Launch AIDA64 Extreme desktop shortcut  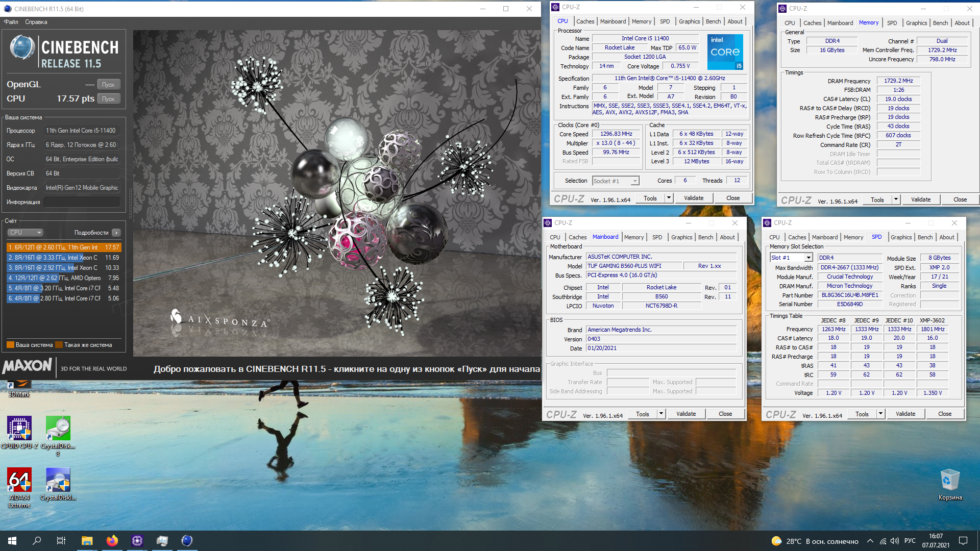click(19, 487)
